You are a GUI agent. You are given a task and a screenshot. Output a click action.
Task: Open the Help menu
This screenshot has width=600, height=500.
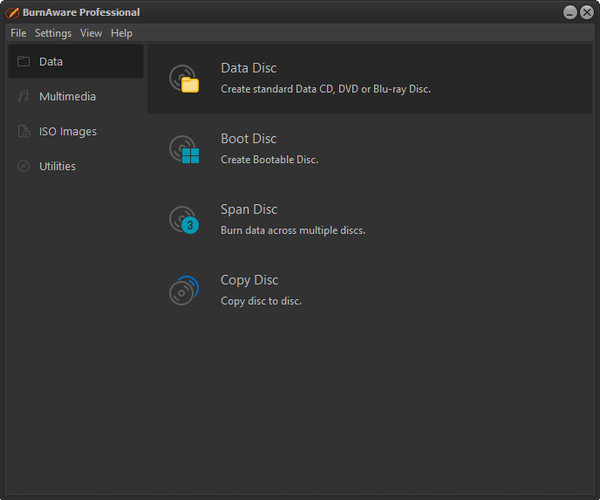(121, 33)
